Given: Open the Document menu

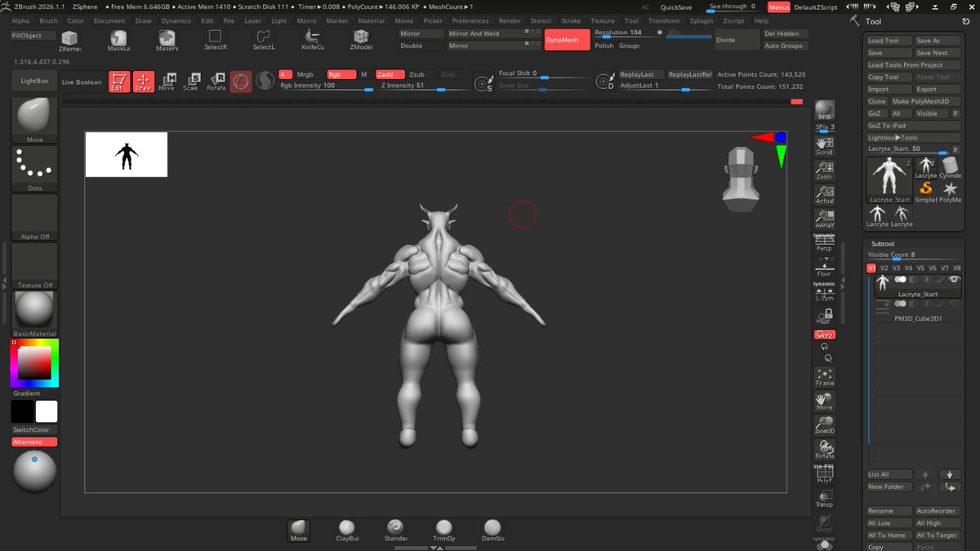Looking at the screenshot, I should (x=109, y=20).
